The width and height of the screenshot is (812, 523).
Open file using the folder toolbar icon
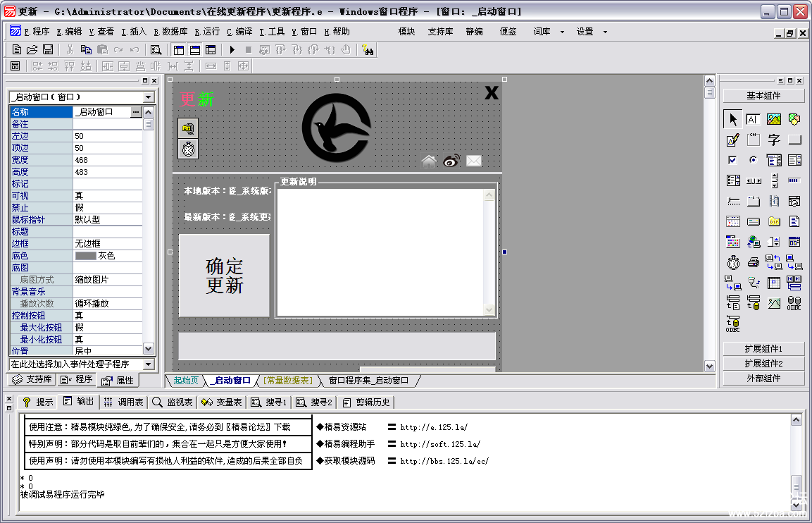click(x=32, y=49)
